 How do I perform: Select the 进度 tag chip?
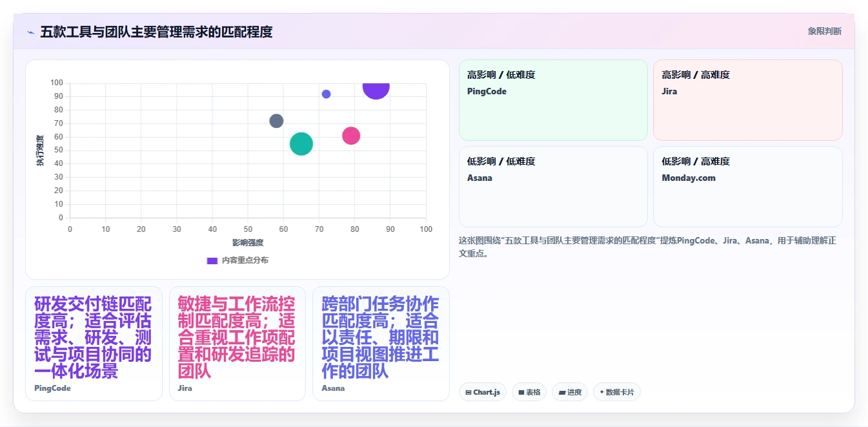pos(570,392)
